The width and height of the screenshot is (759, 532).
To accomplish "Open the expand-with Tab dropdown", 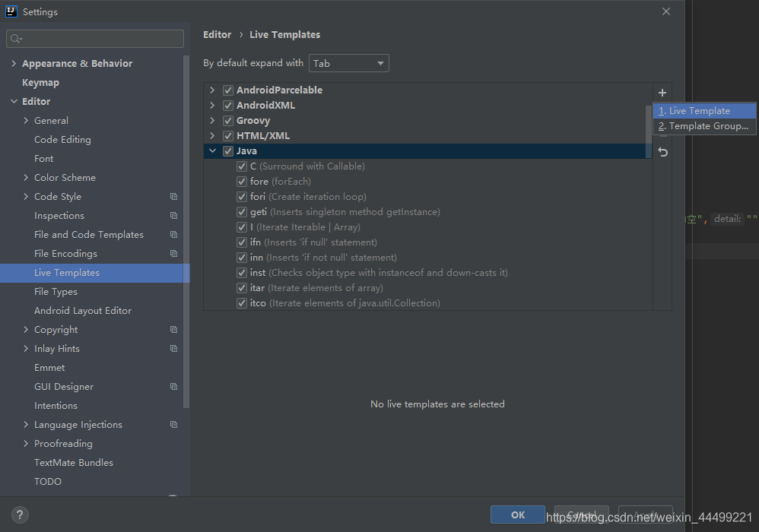I will point(348,63).
